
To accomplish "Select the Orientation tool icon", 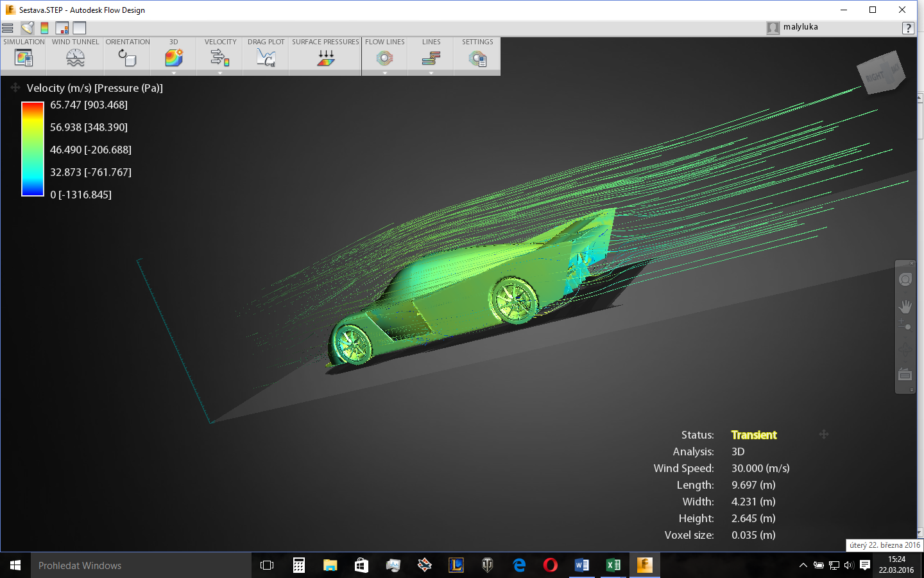I will tap(127, 58).
